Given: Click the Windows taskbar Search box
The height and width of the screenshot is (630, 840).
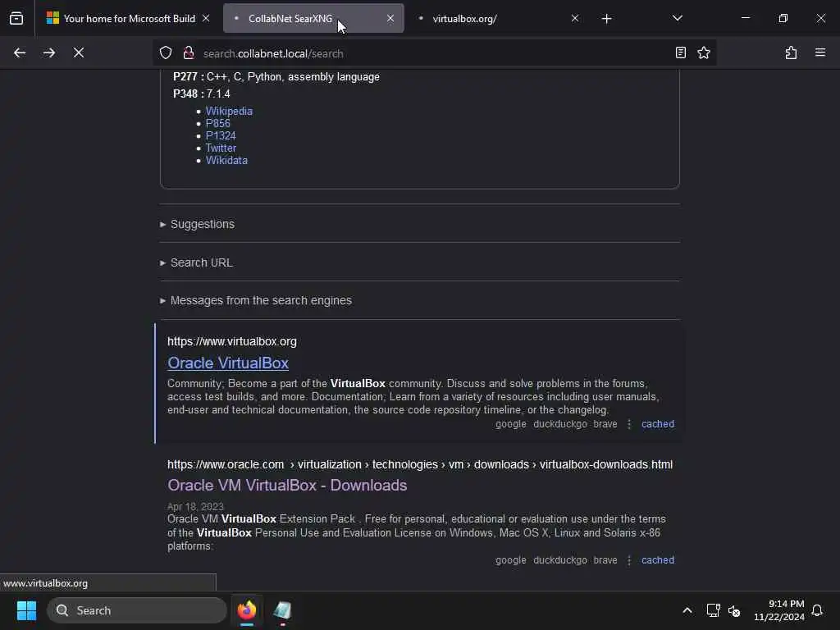Looking at the screenshot, I should pos(137,610).
